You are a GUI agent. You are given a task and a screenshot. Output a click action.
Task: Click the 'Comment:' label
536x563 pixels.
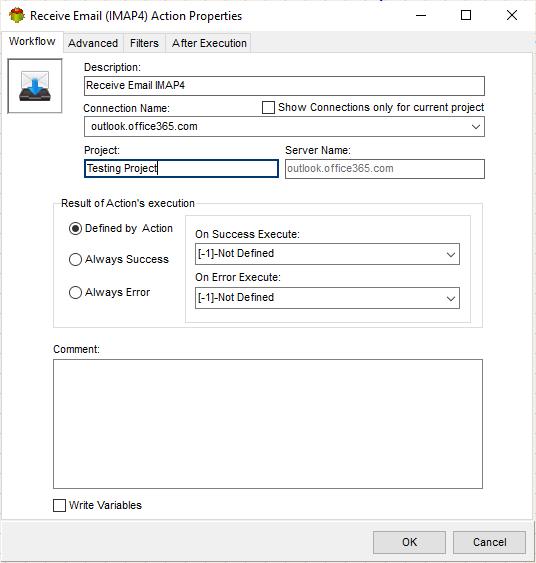click(x=76, y=349)
